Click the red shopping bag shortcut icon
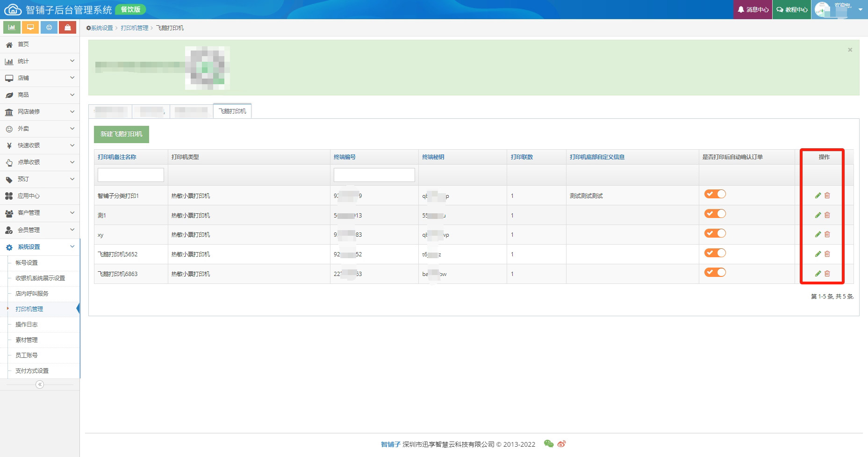Image resolution: width=868 pixels, height=457 pixels. click(x=68, y=28)
